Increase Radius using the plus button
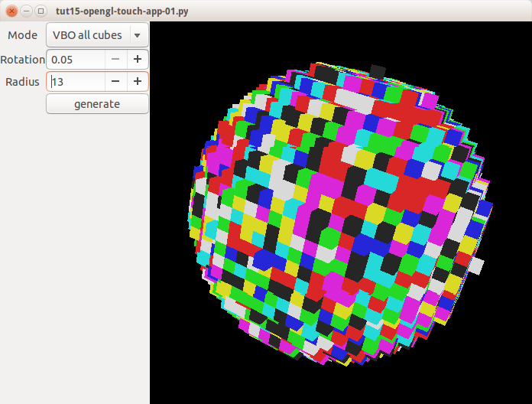Screen dimensions: 532x404 tap(138, 82)
